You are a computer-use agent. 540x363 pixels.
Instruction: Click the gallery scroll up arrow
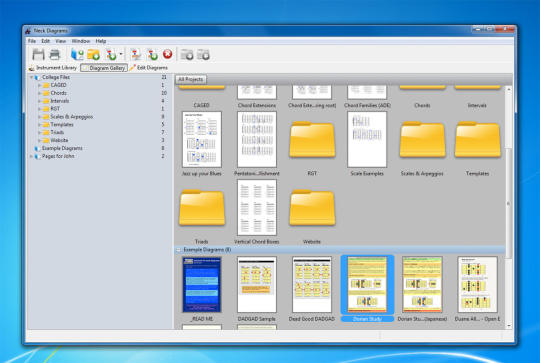coord(509,89)
